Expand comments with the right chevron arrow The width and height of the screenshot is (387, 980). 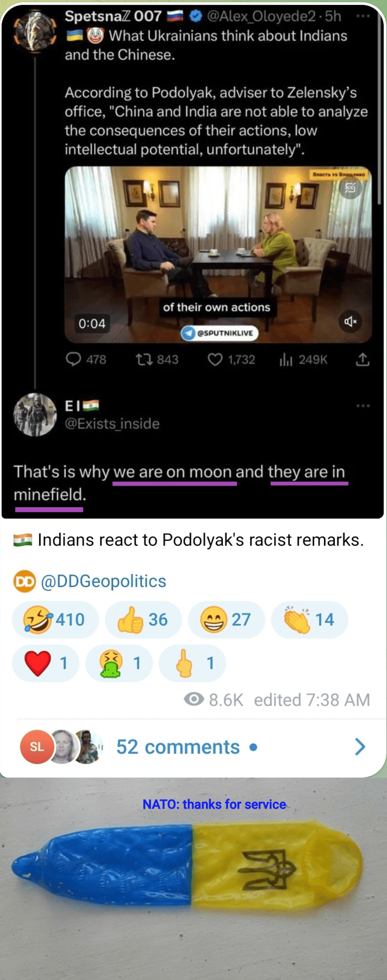(x=360, y=746)
